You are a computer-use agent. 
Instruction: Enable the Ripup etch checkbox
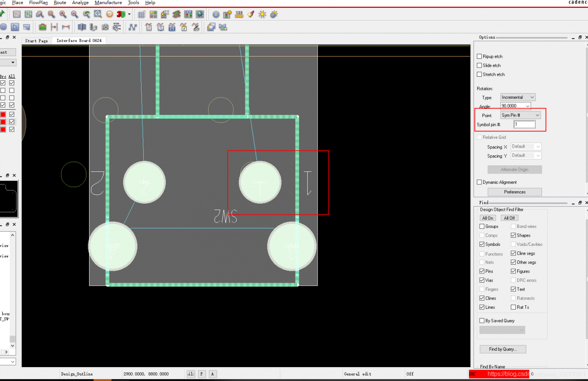pos(479,57)
